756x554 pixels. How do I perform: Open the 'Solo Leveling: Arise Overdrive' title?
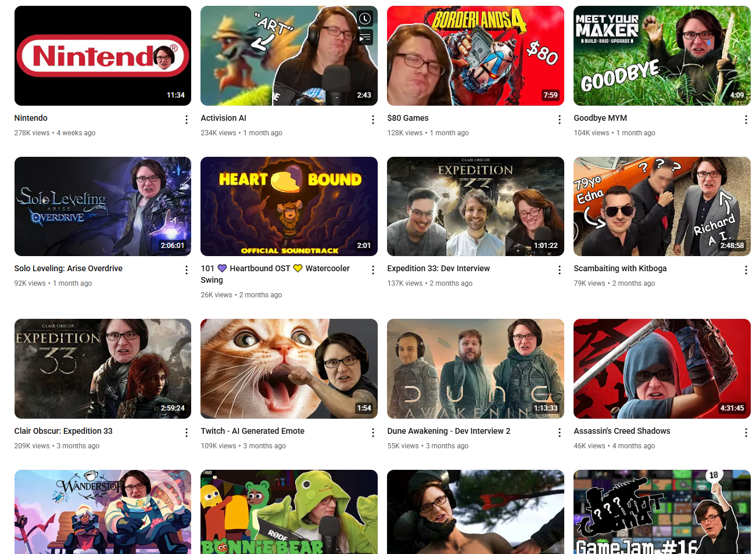point(69,268)
